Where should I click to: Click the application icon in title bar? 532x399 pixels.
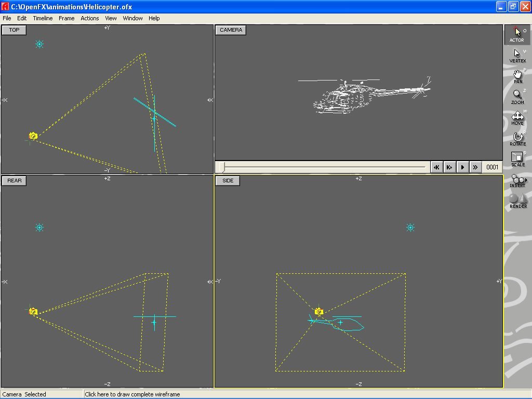tap(5, 6)
